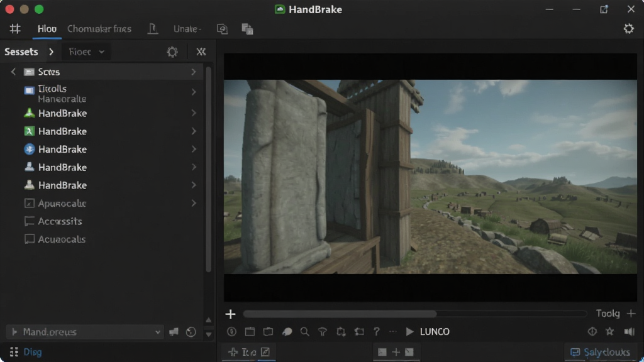Switch to the Chomıaker fmes tab
644x362 pixels.
(x=99, y=29)
